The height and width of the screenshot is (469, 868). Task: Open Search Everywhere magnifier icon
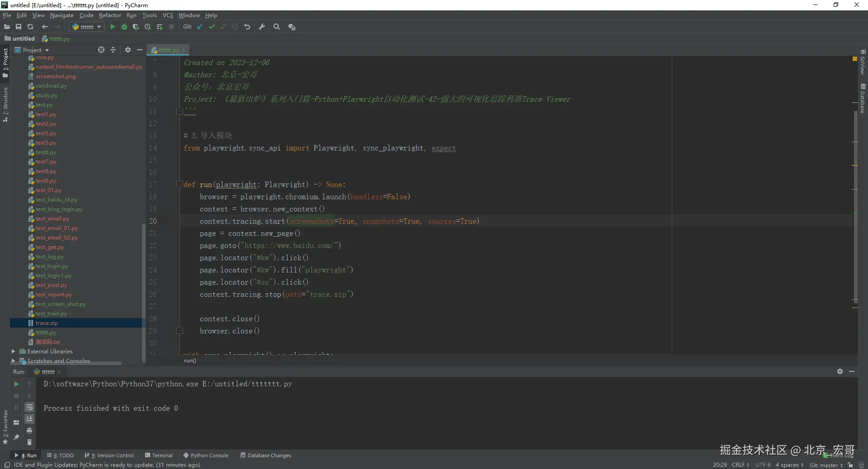(277, 27)
